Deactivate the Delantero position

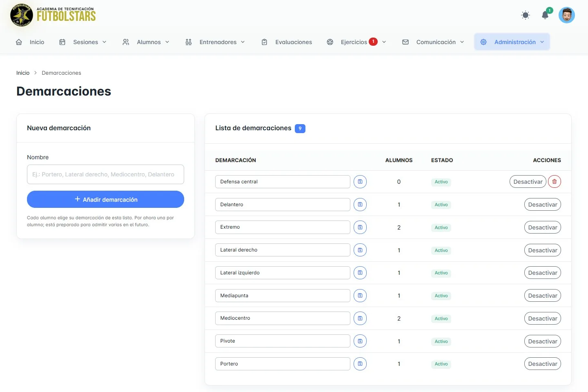(543, 205)
